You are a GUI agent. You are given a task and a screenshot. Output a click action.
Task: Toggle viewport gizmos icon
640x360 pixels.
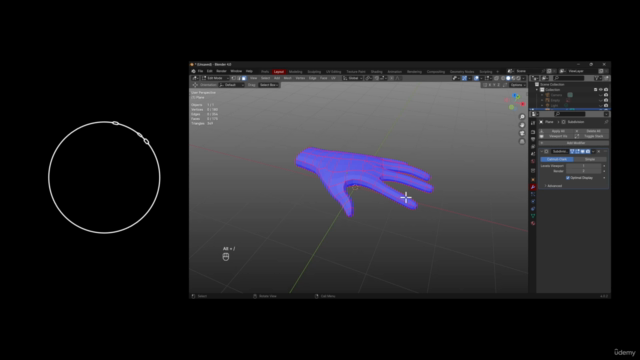click(464, 78)
